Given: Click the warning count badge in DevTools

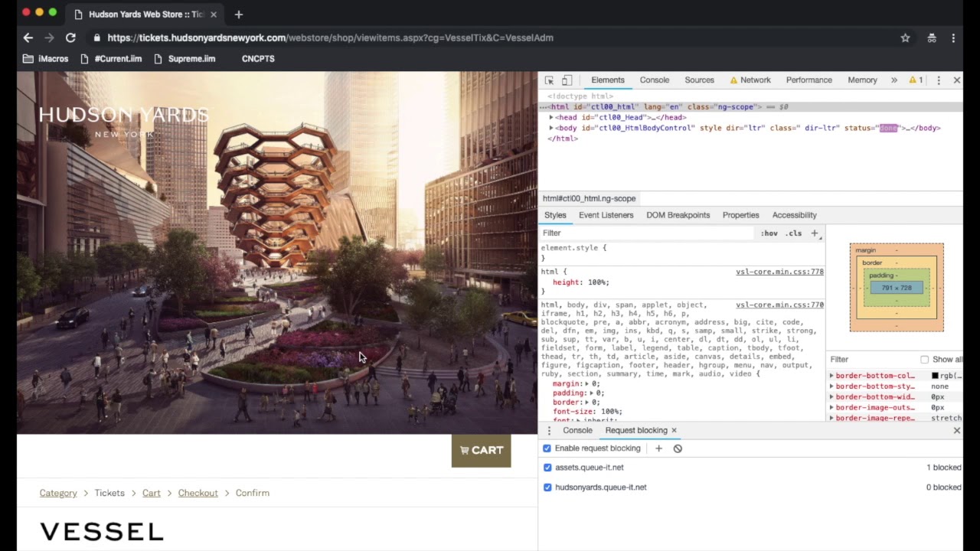Looking at the screenshot, I should pyautogui.click(x=916, y=80).
